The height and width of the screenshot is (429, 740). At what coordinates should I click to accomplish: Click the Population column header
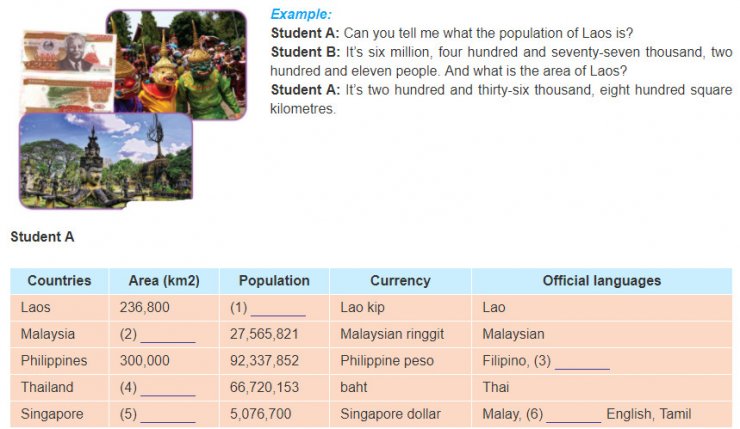coord(274,281)
